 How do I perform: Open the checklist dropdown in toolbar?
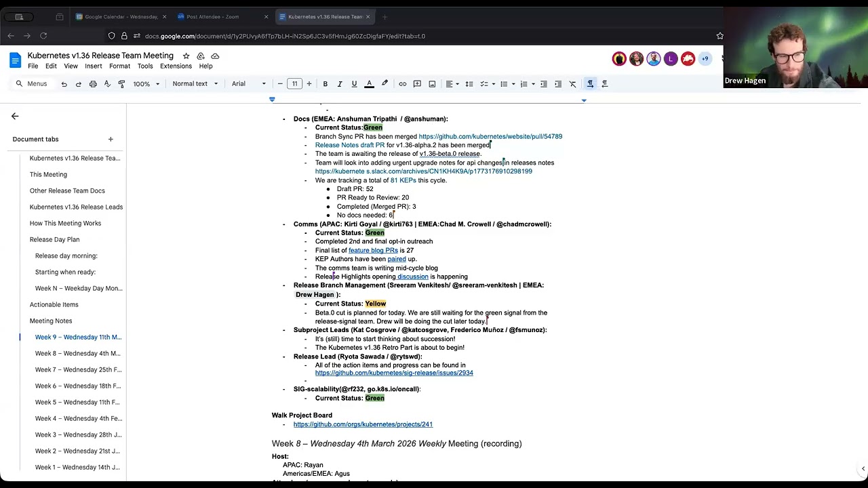tap(486, 84)
